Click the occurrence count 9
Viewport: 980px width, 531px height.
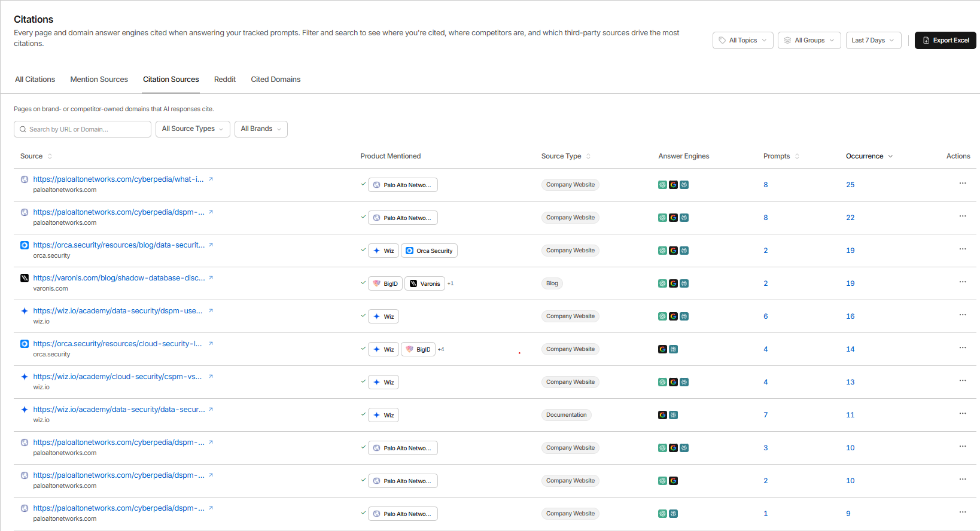click(848, 514)
